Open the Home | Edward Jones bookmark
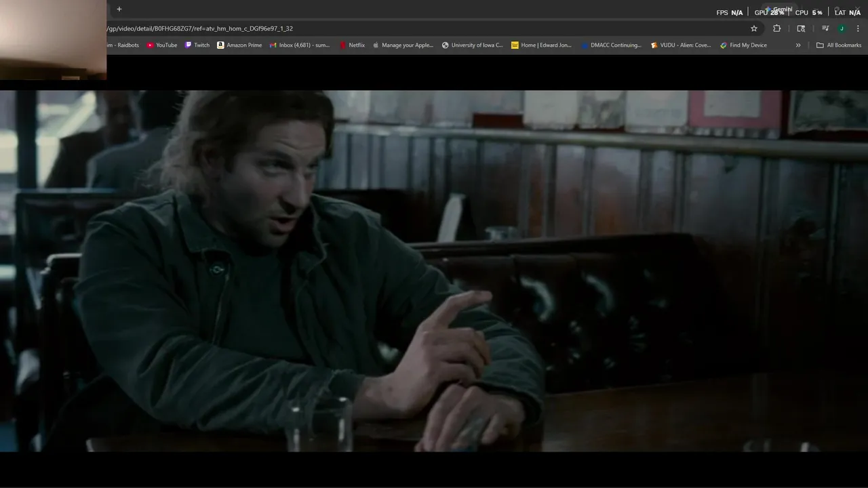This screenshot has width=868, height=488. tap(541, 45)
